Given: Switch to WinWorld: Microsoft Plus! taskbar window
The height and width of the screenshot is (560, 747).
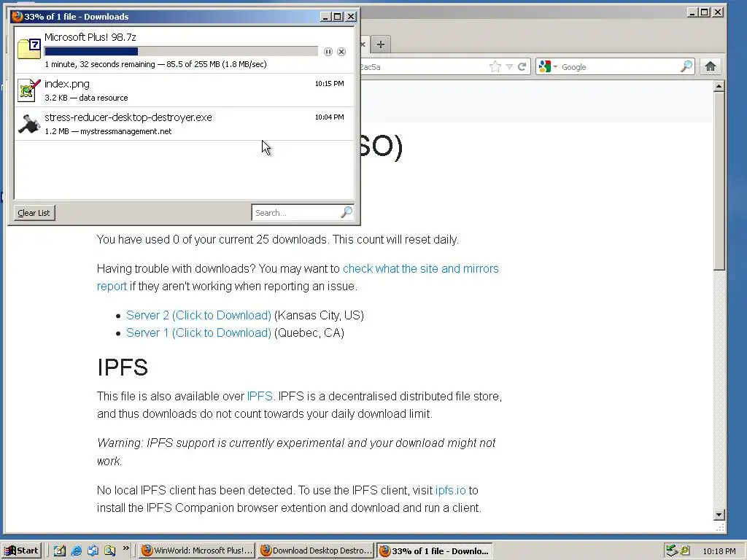Looking at the screenshot, I should (x=197, y=551).
